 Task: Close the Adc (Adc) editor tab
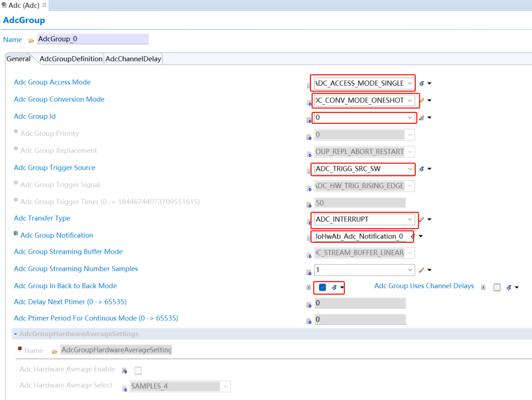click(44, 5)
